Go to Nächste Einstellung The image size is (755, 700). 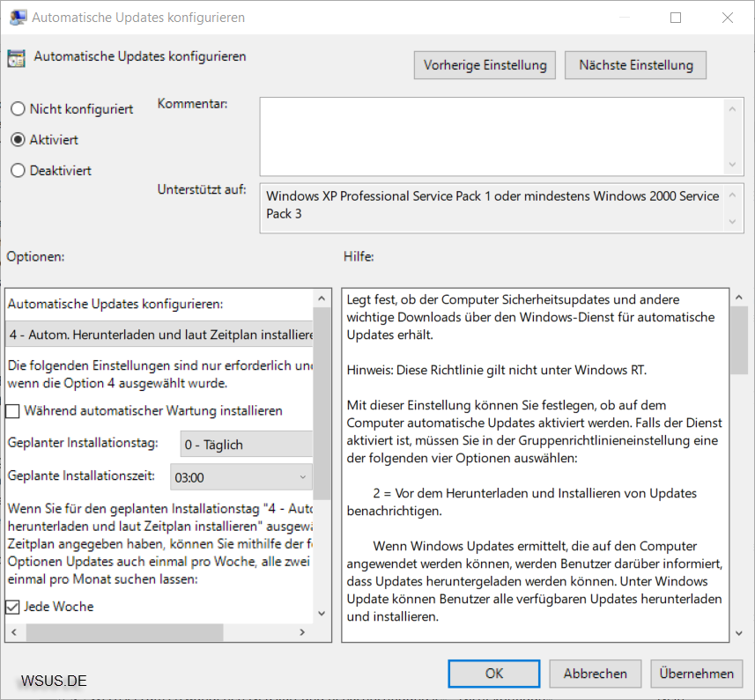[635, 65]
